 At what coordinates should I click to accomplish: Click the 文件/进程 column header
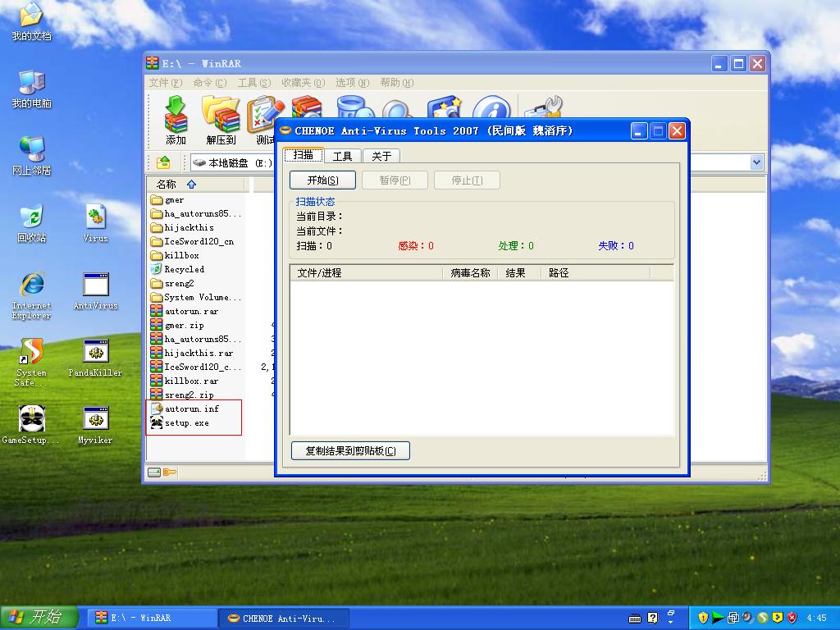pos(367,272)
